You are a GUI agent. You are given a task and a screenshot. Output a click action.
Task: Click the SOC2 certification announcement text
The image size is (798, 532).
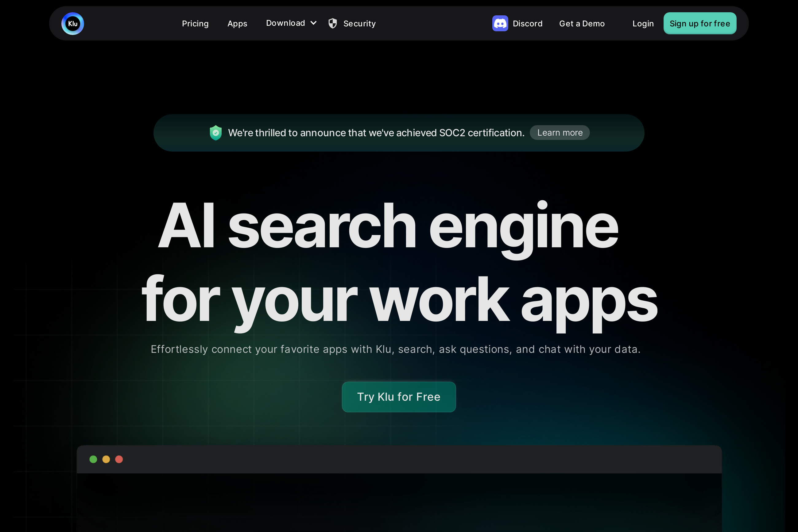[x=376, y=133]
